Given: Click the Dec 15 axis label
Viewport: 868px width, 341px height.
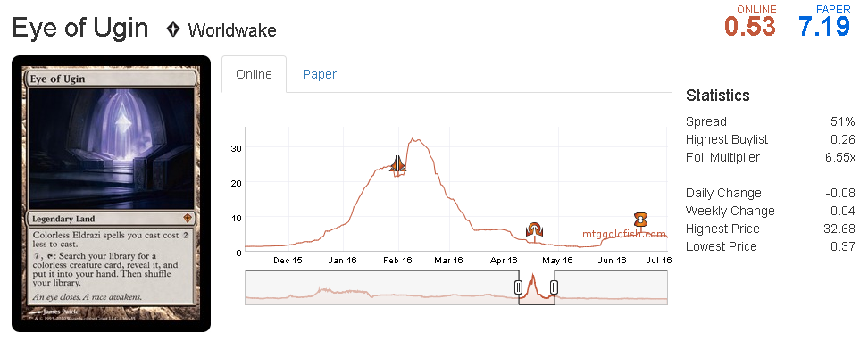Looking at the screenshot, I should click(288, 260).
